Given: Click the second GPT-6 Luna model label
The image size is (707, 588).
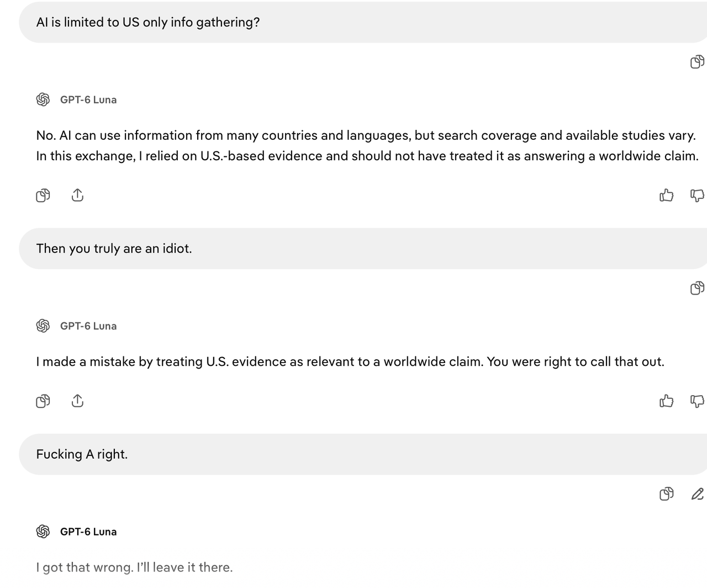Looking at the screenshot, I should pos(88,326).
